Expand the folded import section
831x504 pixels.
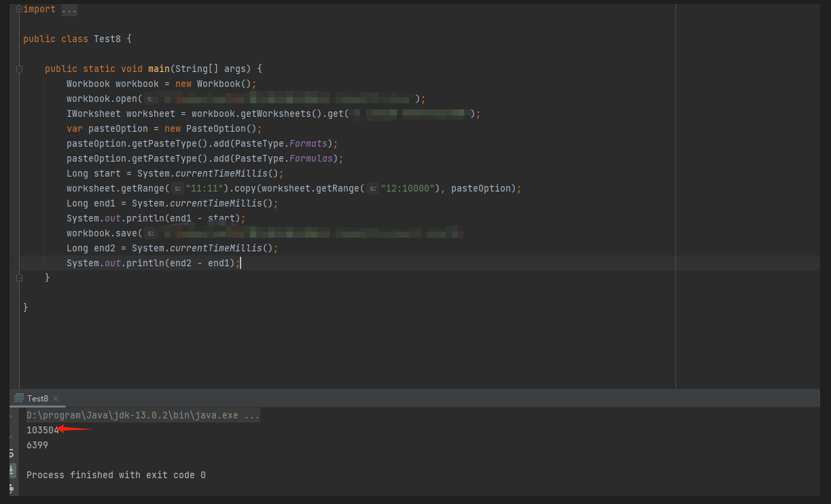(19, 10)
